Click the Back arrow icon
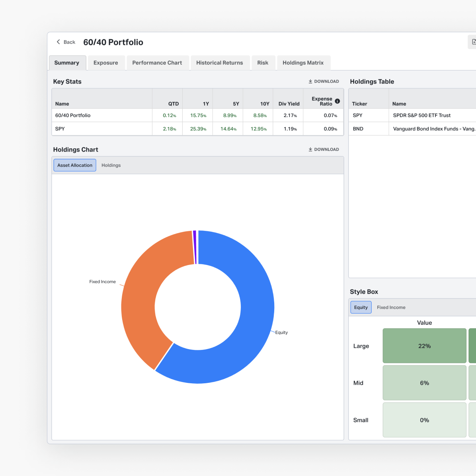The height and width of the screenshot is (476, 476). tap(59, 42)
